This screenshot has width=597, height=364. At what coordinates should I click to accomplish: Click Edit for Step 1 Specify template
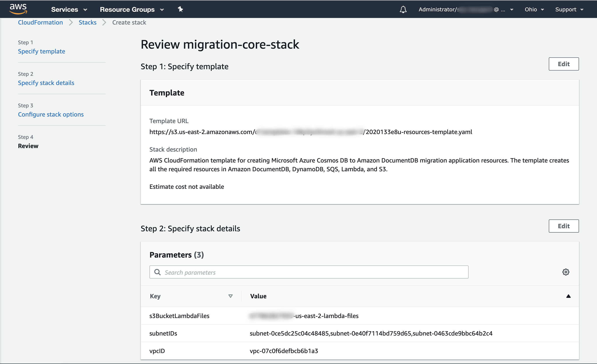click(x=563, y=64)
